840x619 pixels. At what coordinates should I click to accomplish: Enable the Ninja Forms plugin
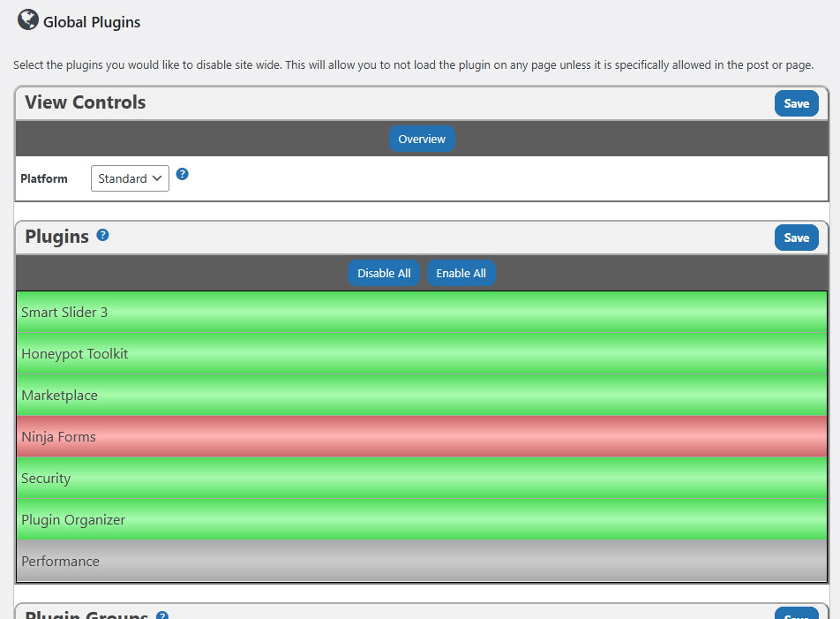tap(421, 436)
